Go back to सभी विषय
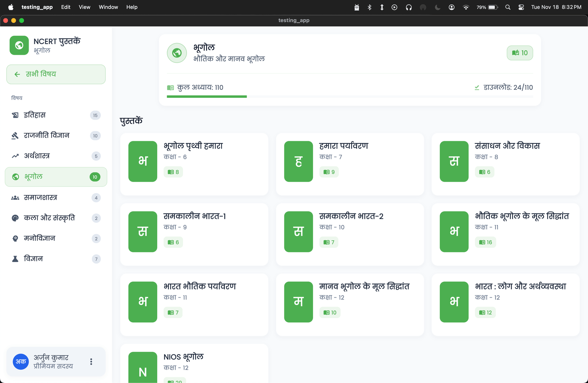This screenshot has width=588, height=383. [56, 74]
